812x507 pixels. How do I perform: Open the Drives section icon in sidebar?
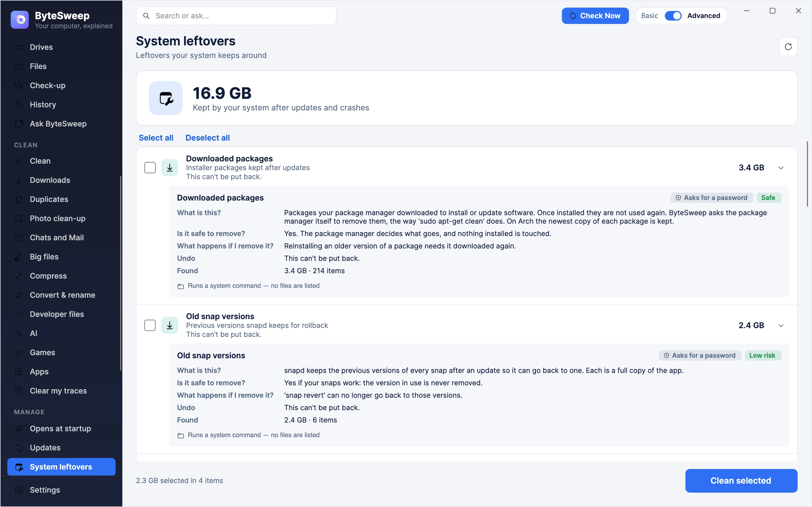coord(19,47)
